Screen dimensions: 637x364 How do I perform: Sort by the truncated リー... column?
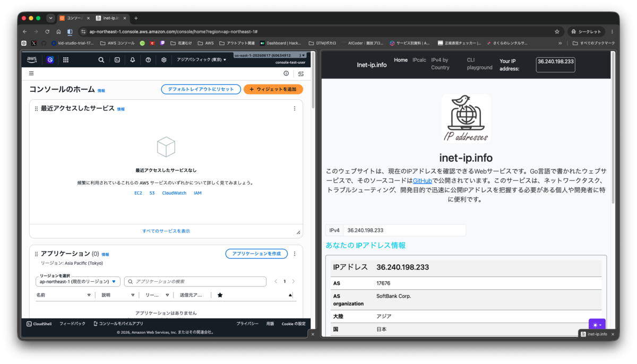pos(157,295)
